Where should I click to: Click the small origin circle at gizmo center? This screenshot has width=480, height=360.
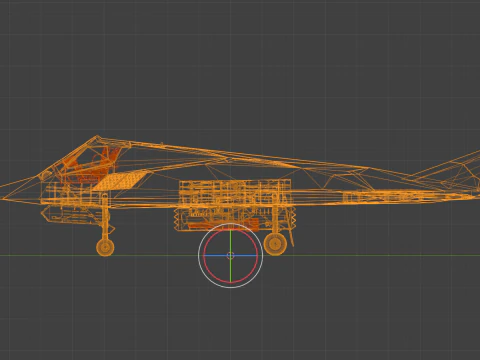coord(231,256)
